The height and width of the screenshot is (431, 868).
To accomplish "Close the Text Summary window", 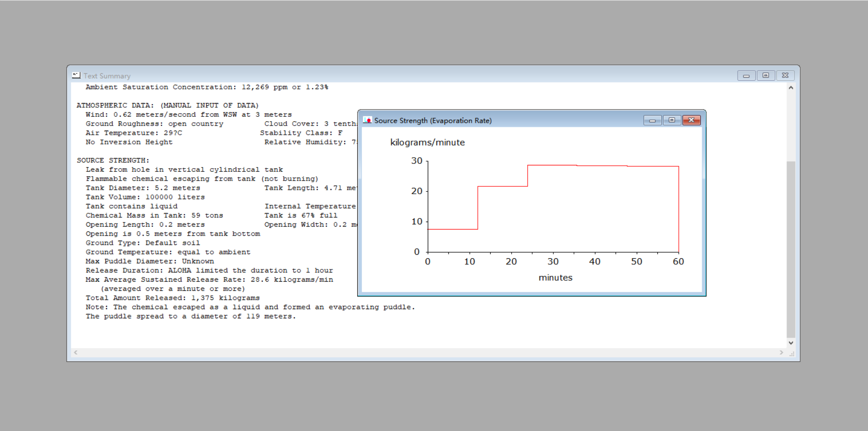I will (x=785, y=76).
